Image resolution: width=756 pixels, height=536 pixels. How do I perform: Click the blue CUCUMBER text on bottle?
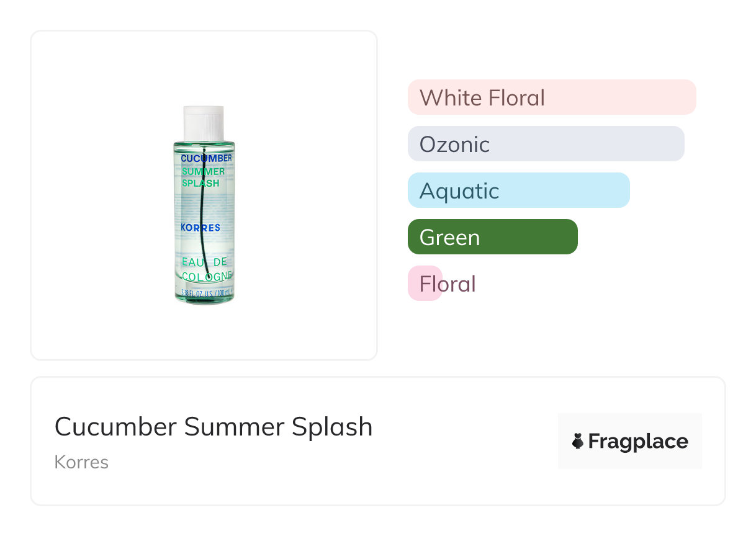coord(206,158)
